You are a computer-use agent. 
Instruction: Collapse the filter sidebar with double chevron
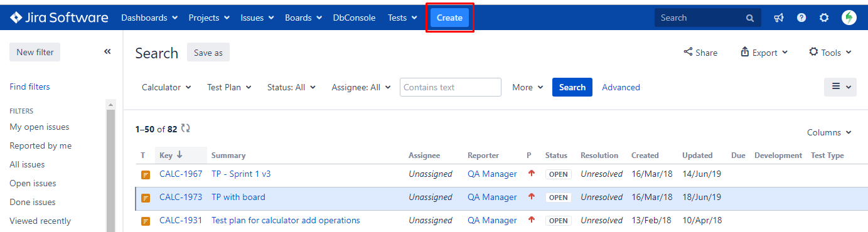click(107, 52)
